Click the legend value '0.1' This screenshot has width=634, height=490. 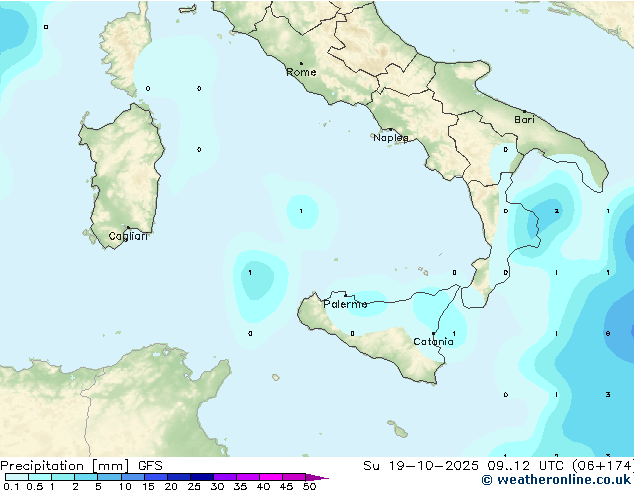[12, 486]
